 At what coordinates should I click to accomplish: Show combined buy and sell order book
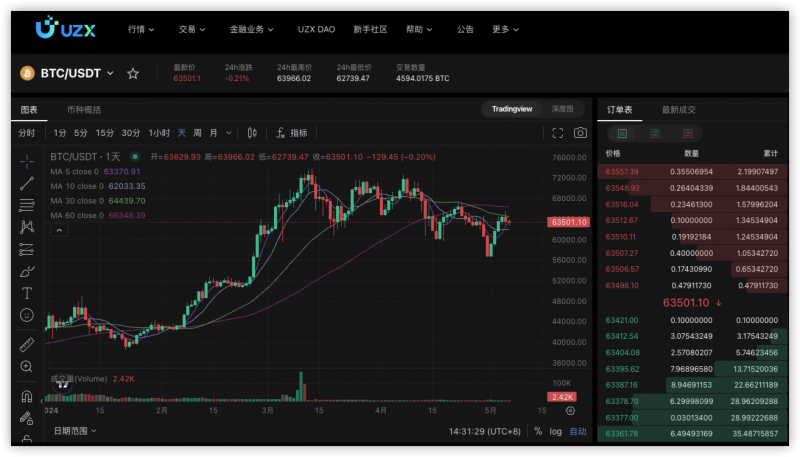click(x=622, y=134)
